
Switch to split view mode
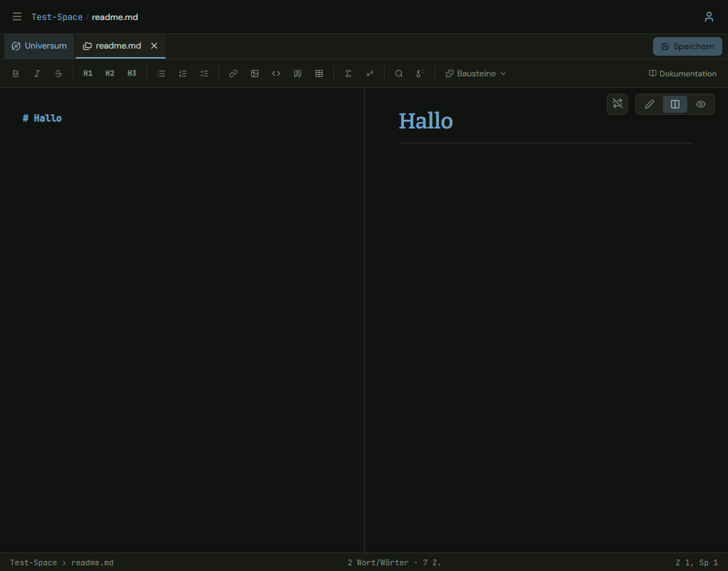[675, 104]
